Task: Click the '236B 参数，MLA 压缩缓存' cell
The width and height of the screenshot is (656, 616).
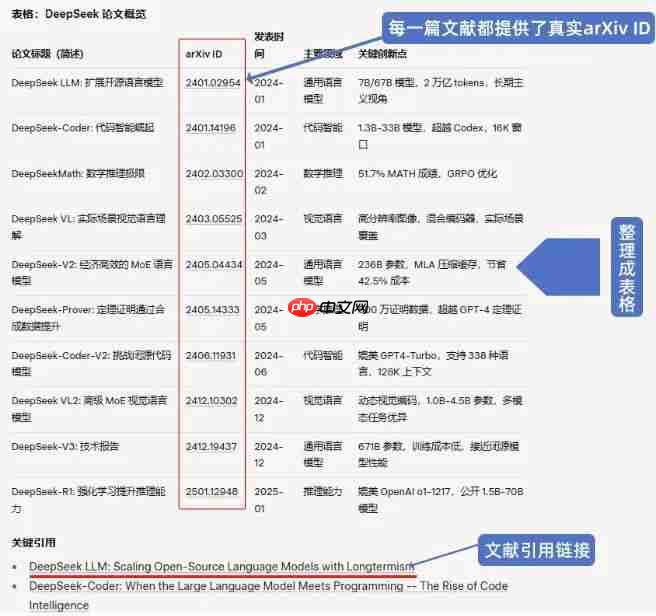Action: click(432, 272)
